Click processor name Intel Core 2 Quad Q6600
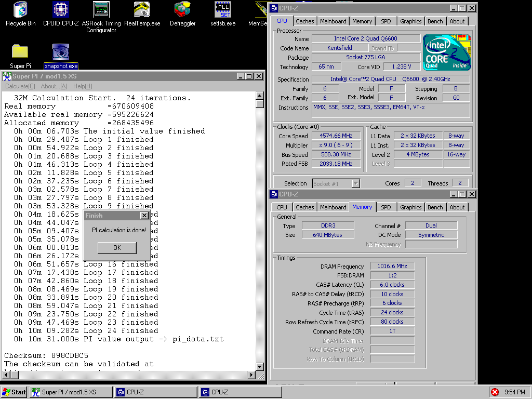 tap(365, 38)
